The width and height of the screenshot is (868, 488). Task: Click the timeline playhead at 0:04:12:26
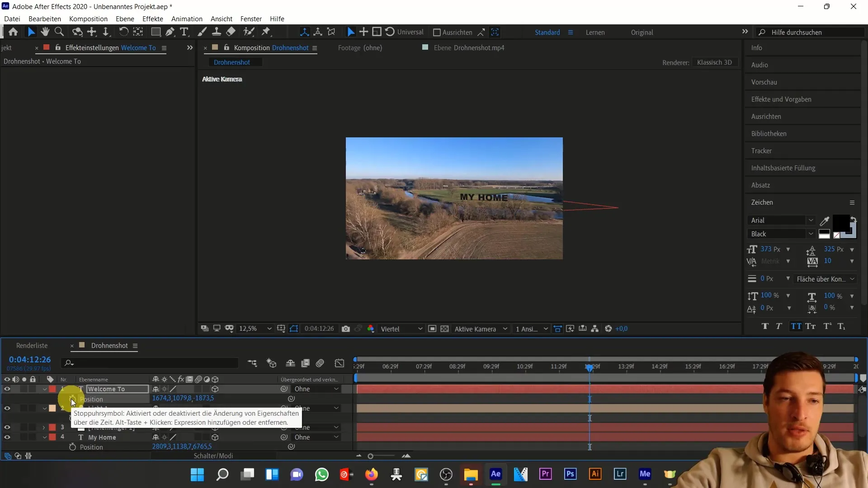tap(590, 366)
